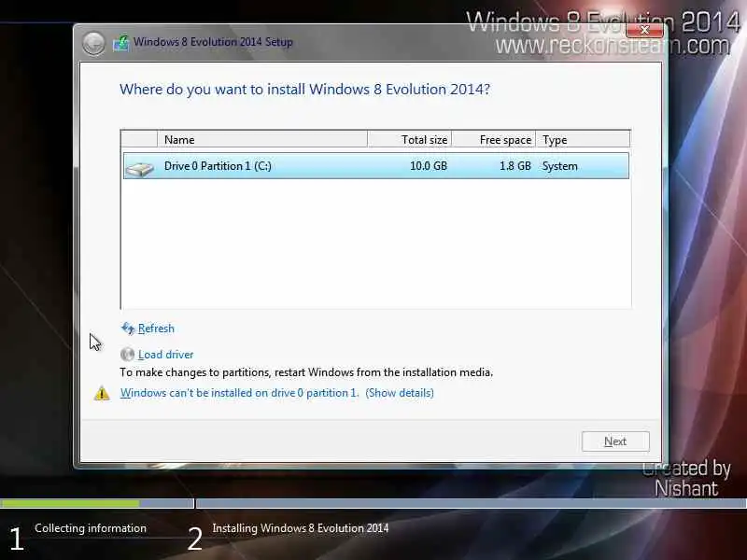This screenshot has width=747, height=560.
Task: Click the Refresh arrows icon
Action: pyautogui.click(x=127, y=329)
